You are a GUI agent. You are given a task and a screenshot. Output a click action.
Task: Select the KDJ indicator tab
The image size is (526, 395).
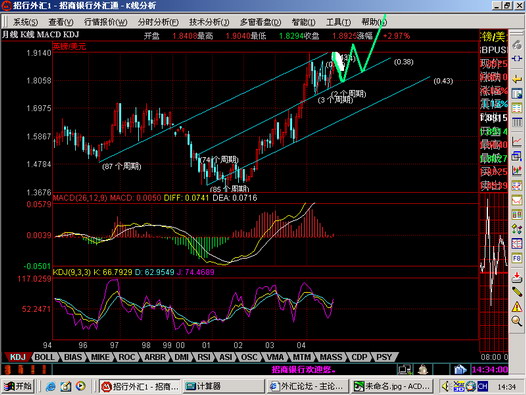[x=18, y=357]
